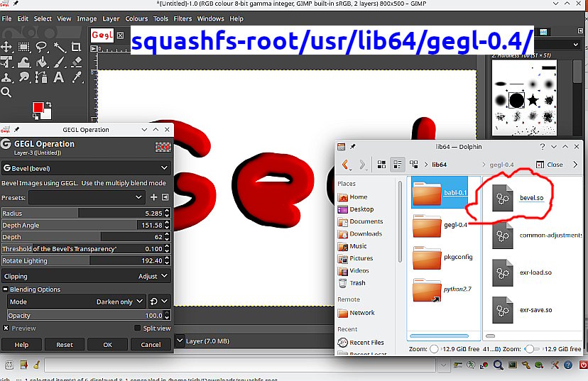Viewport: 588px width, 381px height.
Task: Click the red foreground colour swatch
Action: coord(38,108)
